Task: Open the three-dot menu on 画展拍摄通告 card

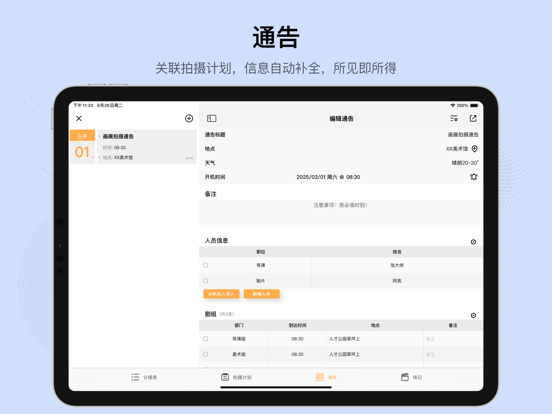Action: coord(189,158)
